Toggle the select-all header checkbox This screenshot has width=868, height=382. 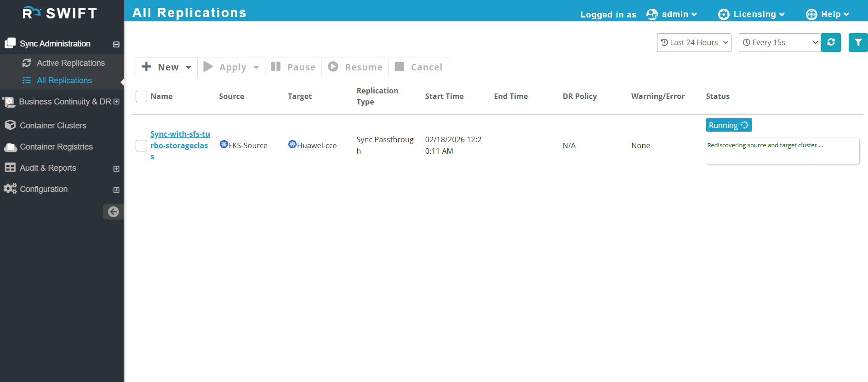pyautogui.click(x=141, y=96)
